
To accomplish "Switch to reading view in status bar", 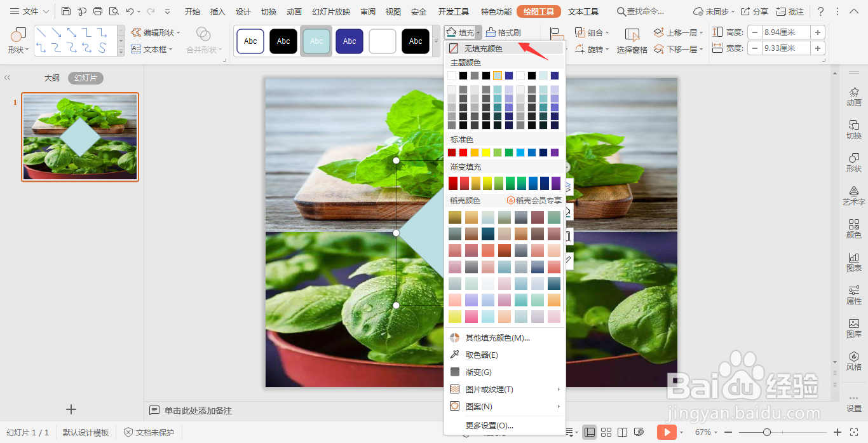I will (623, 432).
